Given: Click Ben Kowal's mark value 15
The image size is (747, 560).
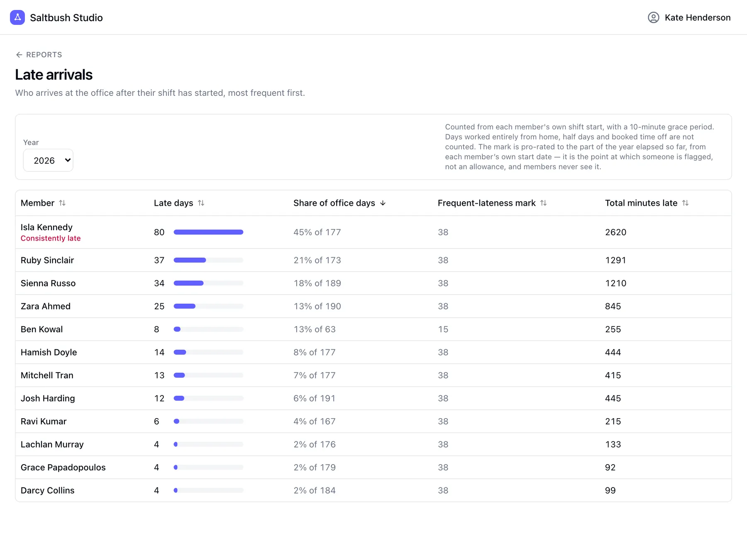Looking at the screenshot, I should (x=443, y=329).
